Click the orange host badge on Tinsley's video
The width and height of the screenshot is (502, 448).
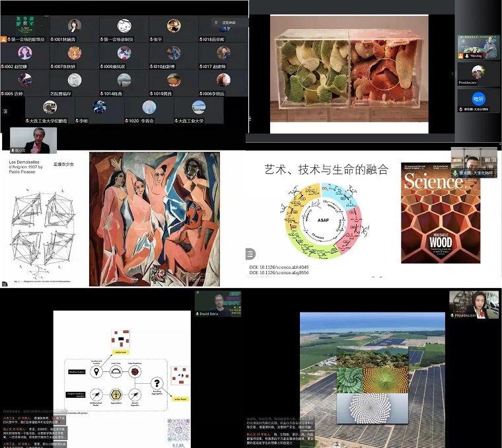pyautogui.click(x=461, y=57)
